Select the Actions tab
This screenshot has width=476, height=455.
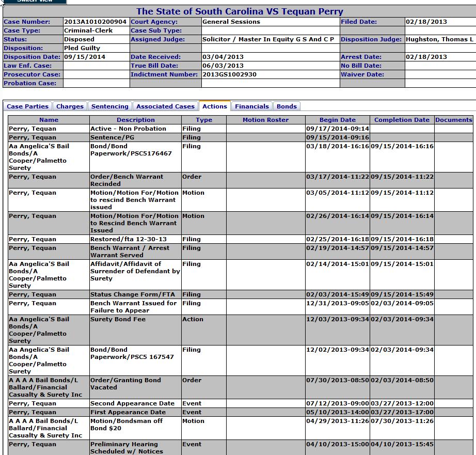[x=215, y=106]
